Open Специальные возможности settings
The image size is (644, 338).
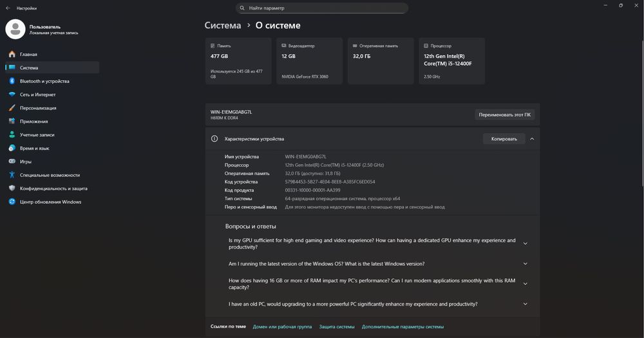[x=52, y=175]
